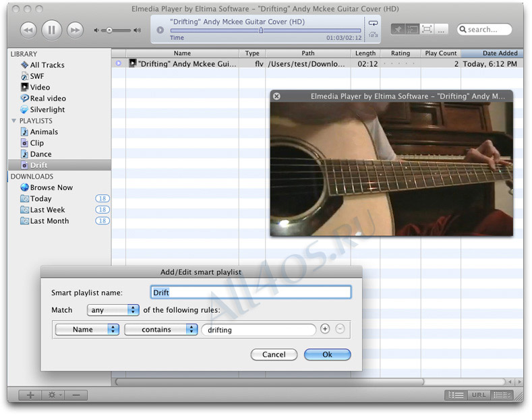Open the Name rule field dropdown

click(87, 330)
